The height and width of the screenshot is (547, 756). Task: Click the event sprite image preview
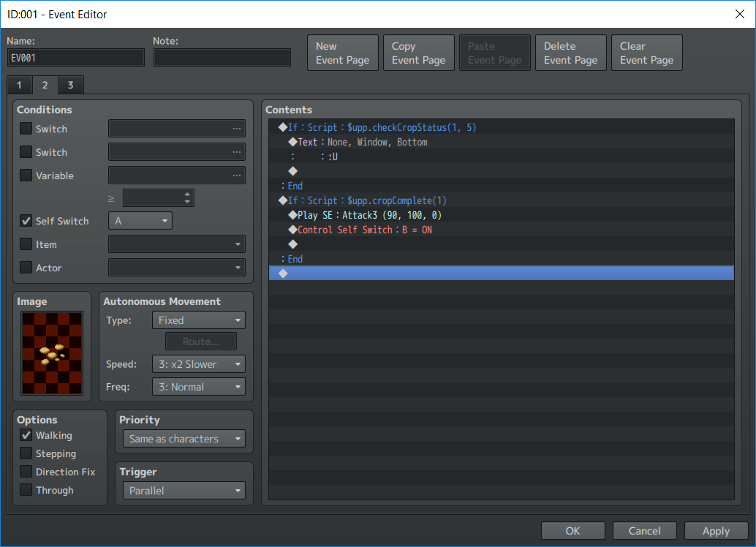coord(52,352)
